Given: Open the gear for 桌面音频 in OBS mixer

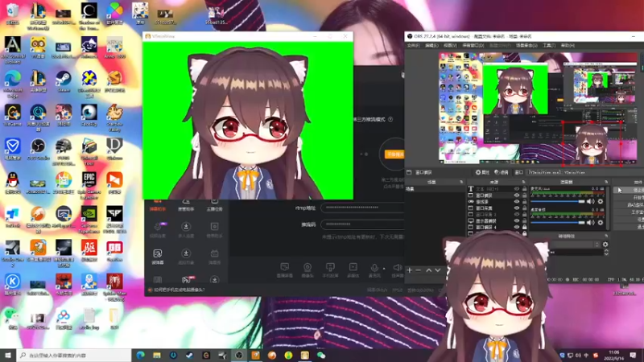Looking at the screenshot, I should pos(601,223).
